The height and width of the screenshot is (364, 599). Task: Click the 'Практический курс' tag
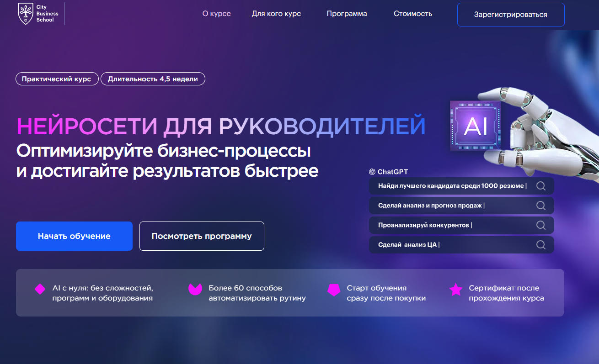click(57, 79)
